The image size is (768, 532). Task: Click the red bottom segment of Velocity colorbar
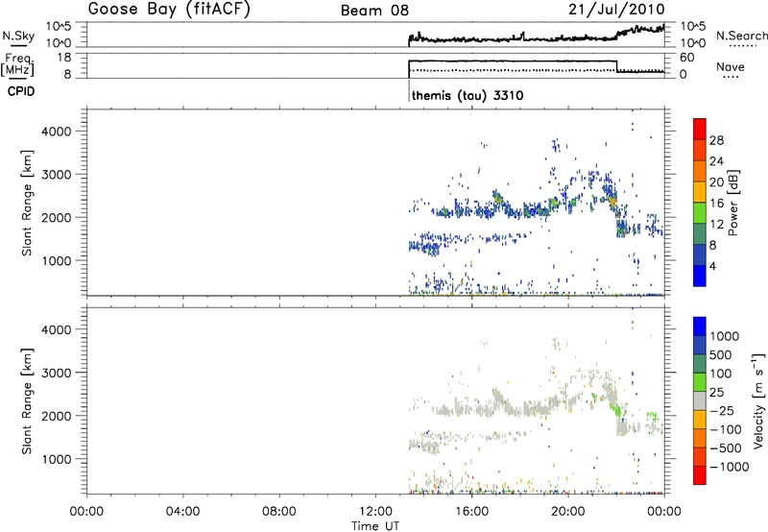700,475
